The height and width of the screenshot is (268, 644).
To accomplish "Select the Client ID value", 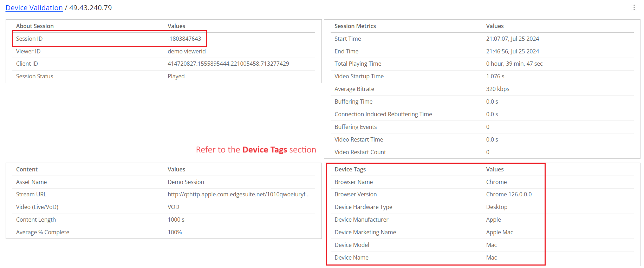I will point(228,64).
